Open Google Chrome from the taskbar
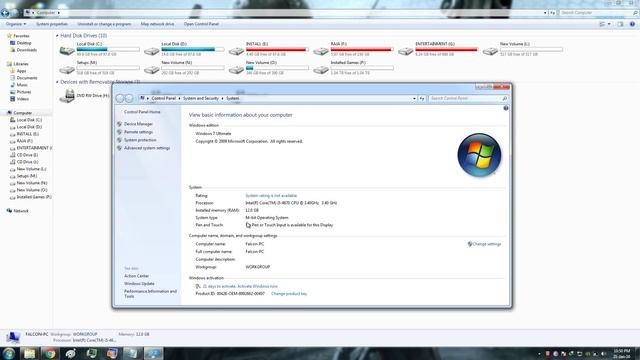Viewport: 640px width, 360px height. (50, 353)
